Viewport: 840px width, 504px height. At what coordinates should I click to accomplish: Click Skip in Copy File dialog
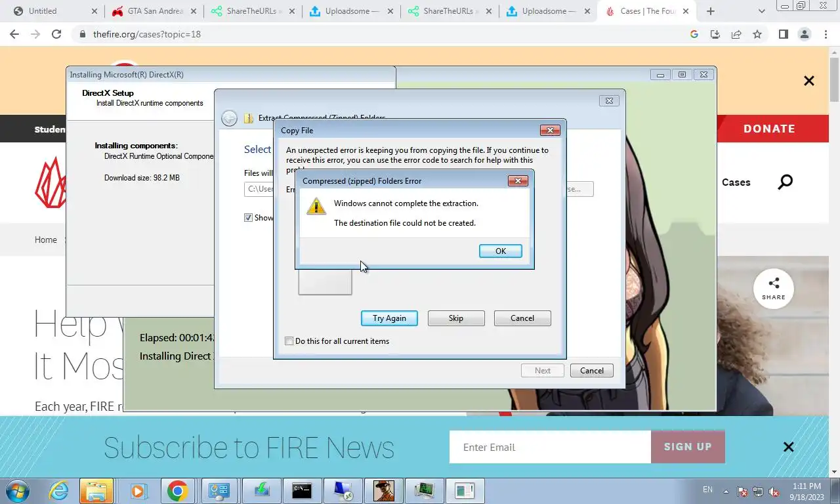(x=456, y=318)
